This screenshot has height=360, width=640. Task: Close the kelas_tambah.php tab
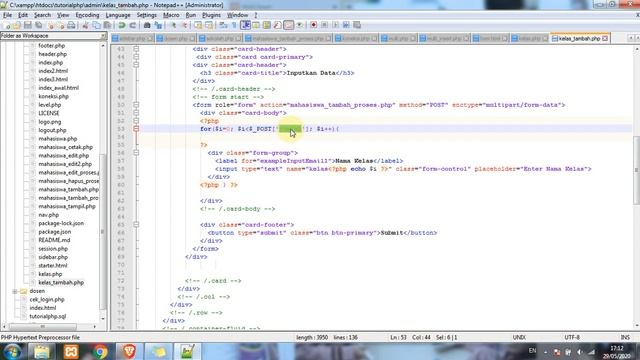[605, 38]
